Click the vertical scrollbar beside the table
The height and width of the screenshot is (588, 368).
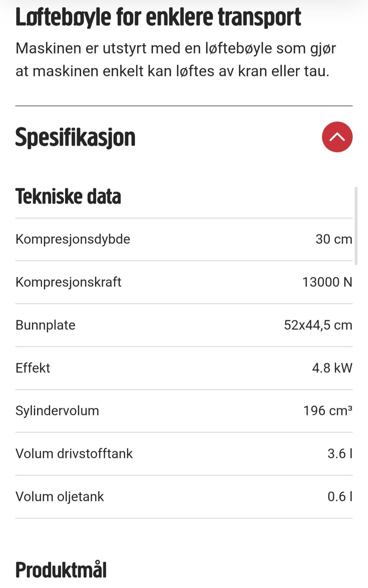(356, 226)
